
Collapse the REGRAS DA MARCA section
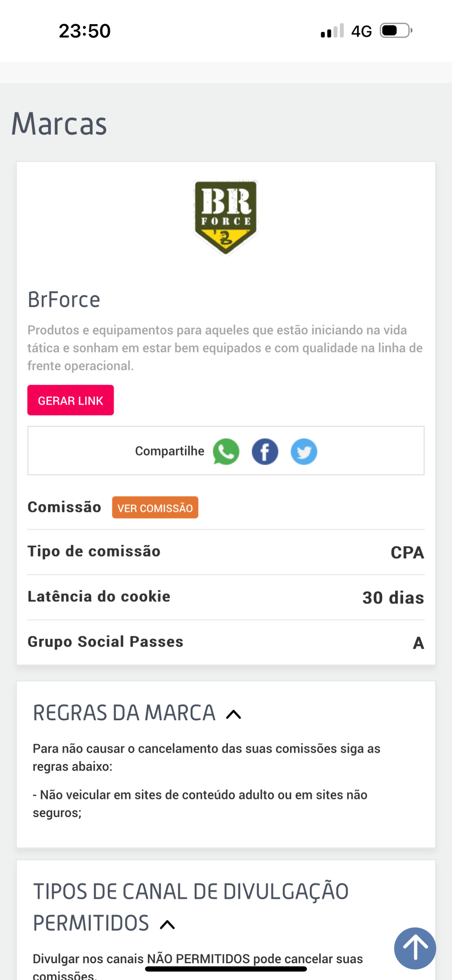point(234,714)
